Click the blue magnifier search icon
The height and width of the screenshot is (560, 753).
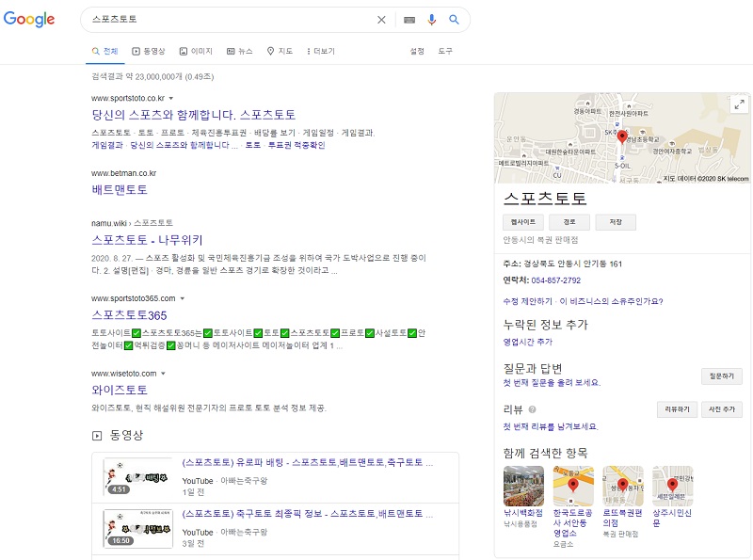pyautogui.click(x=454, y=20)
